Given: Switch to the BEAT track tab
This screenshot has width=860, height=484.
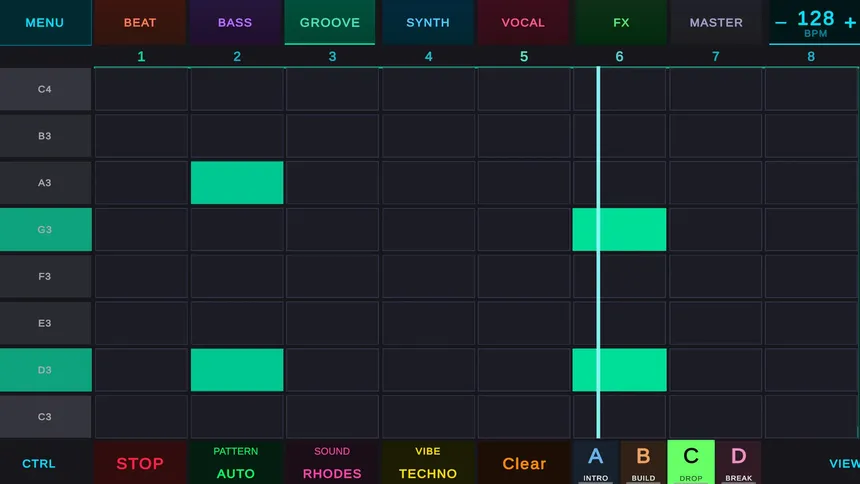Looking at the screenshot, I should (x=140, y=22).
